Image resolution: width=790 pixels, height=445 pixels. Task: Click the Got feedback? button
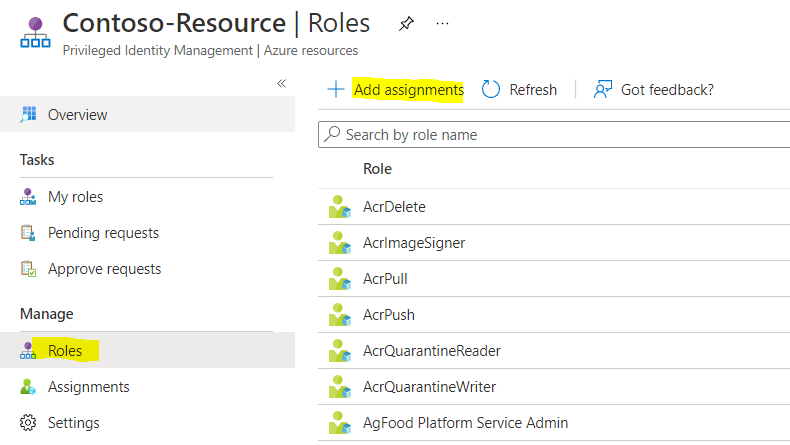coord(654,90)
